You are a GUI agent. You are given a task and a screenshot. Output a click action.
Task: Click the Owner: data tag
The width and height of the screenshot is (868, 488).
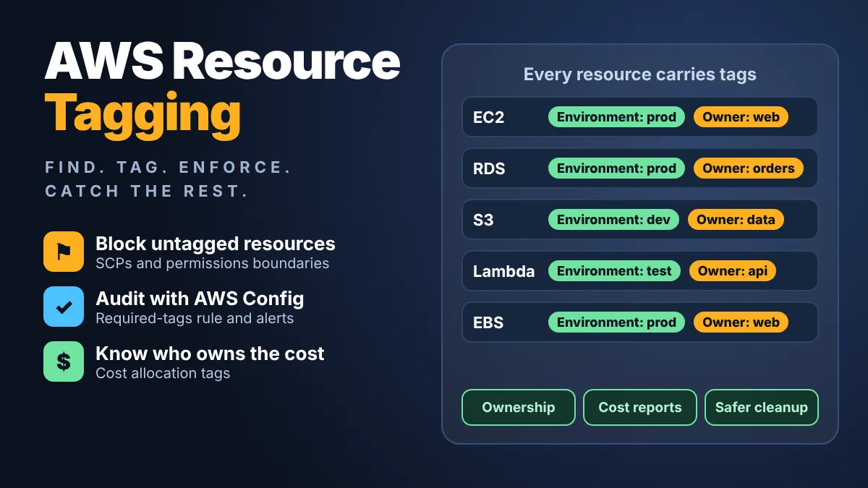(x=736, y=220)
